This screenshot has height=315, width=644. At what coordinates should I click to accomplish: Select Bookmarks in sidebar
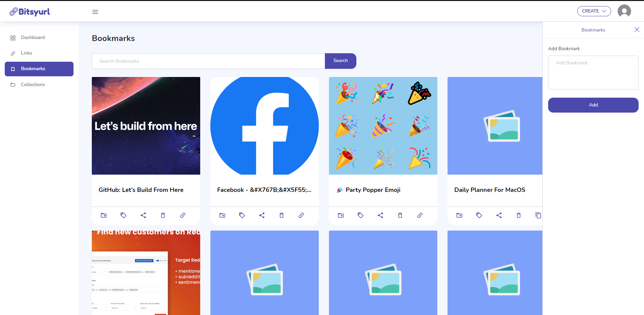[x=39, y=69]
